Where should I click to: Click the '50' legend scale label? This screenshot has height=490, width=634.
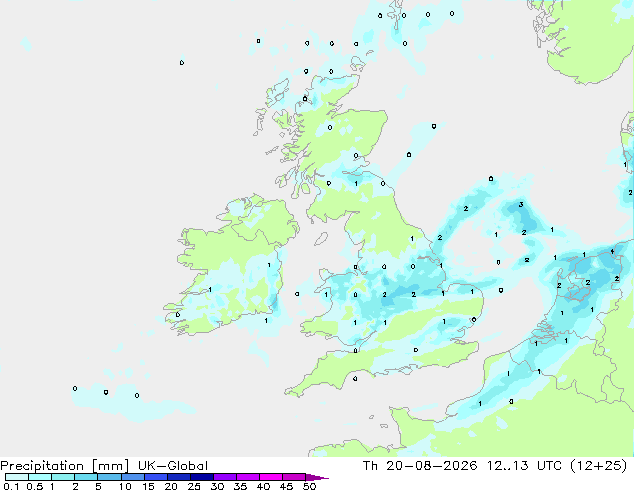tap(309, 486)
